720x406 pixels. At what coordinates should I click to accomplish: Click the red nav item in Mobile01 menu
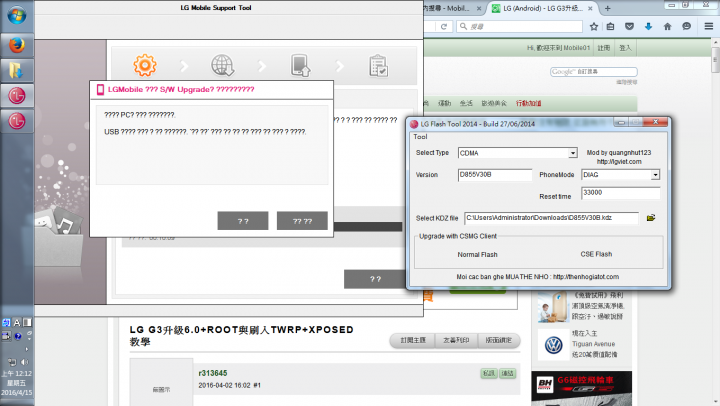pos(529,103)
